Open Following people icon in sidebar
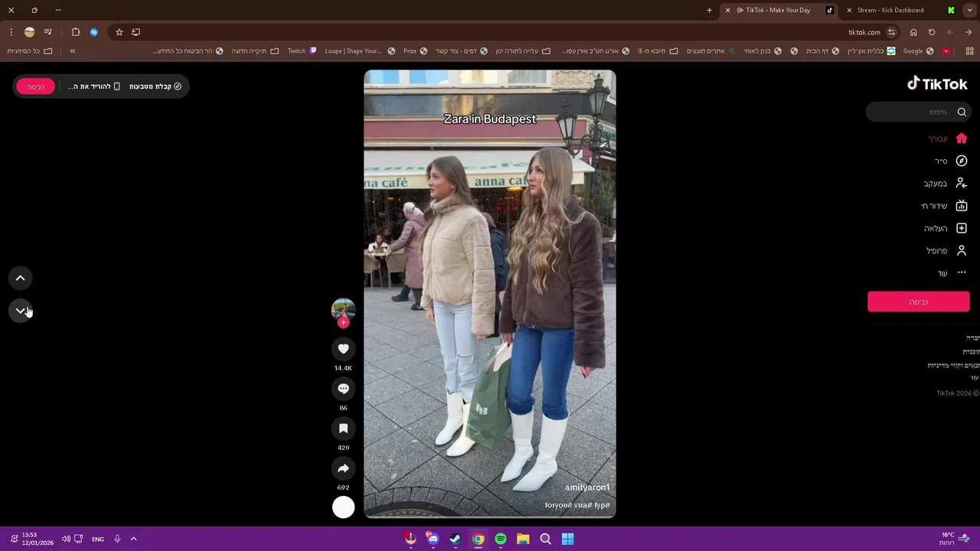 coord(962,184)
